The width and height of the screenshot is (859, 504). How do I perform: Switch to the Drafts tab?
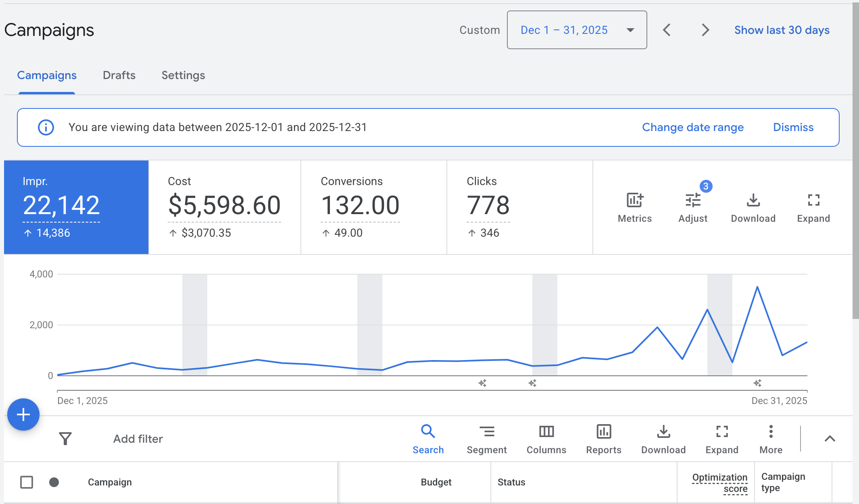(119, 75)
